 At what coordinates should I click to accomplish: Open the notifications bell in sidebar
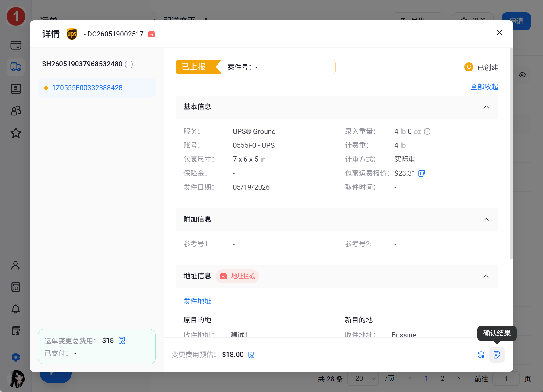pyautogui.click(x=16, y=309)
